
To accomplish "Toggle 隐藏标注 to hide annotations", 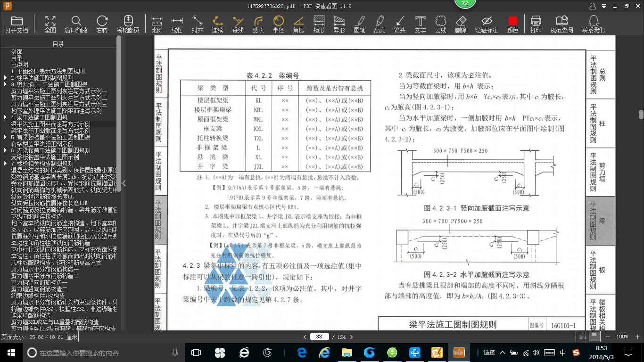I will click(487, 22).
